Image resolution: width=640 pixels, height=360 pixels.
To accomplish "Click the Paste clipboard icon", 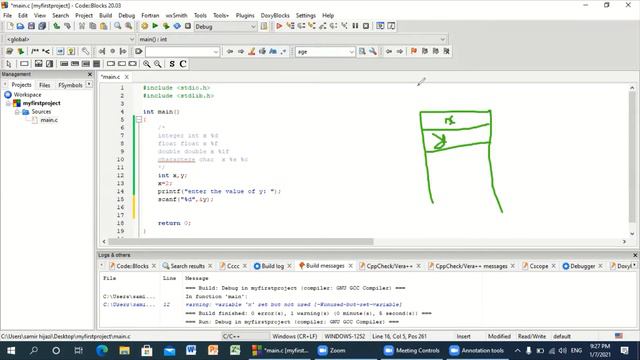I will [x=104, y=26].
